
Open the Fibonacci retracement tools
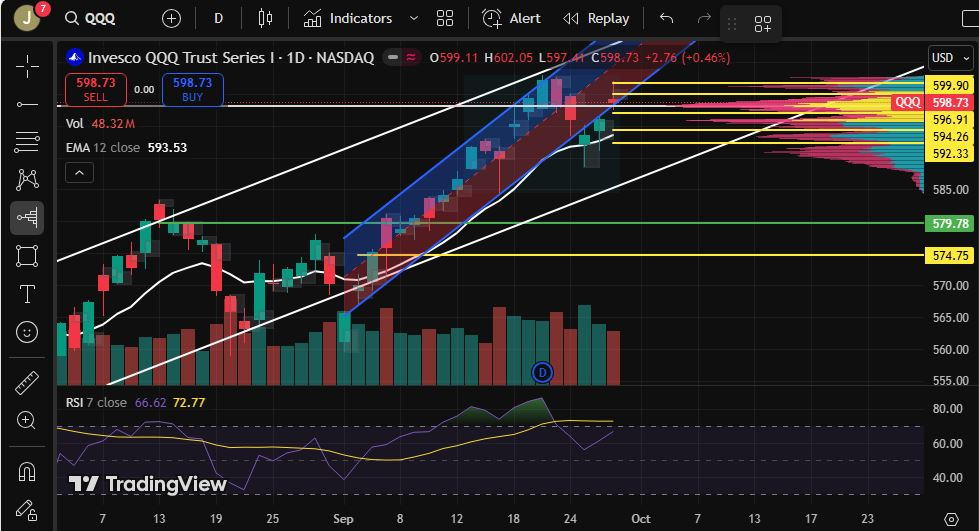(x=27, y=142)
